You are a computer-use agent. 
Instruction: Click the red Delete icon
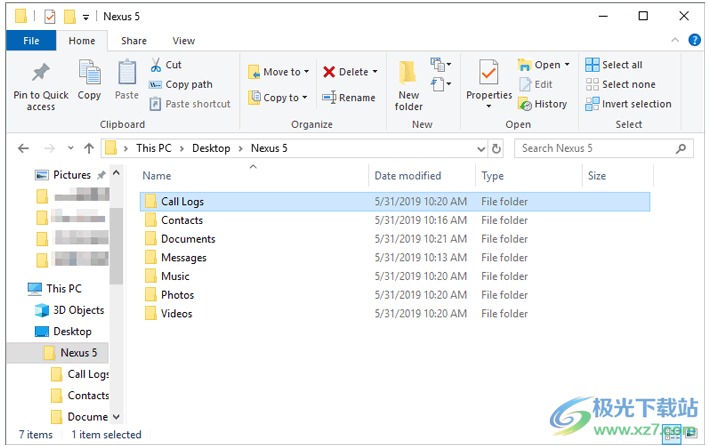(x=330, y=72)
